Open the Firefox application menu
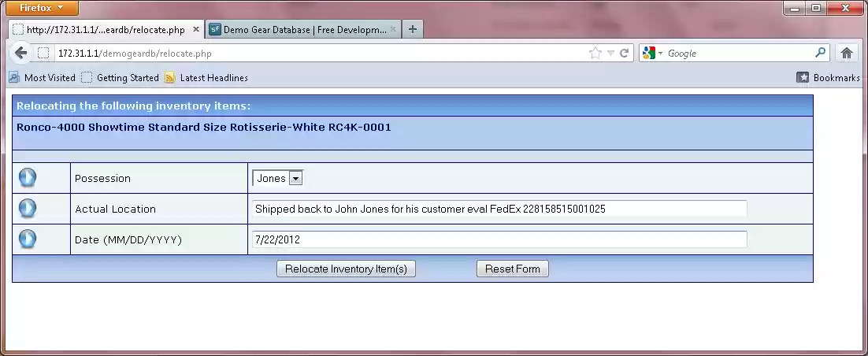868x356 pixels. 41,8
